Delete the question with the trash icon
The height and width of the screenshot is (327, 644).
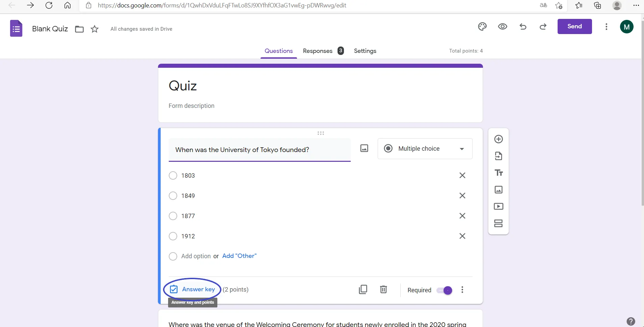[383, 290]
